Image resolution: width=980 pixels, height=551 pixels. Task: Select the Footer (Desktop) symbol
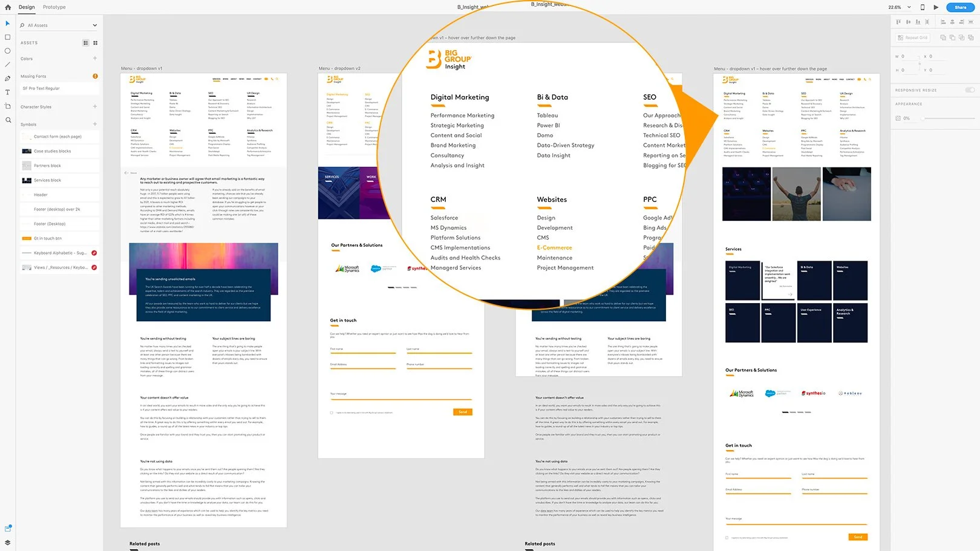click(x=59, y=224)
